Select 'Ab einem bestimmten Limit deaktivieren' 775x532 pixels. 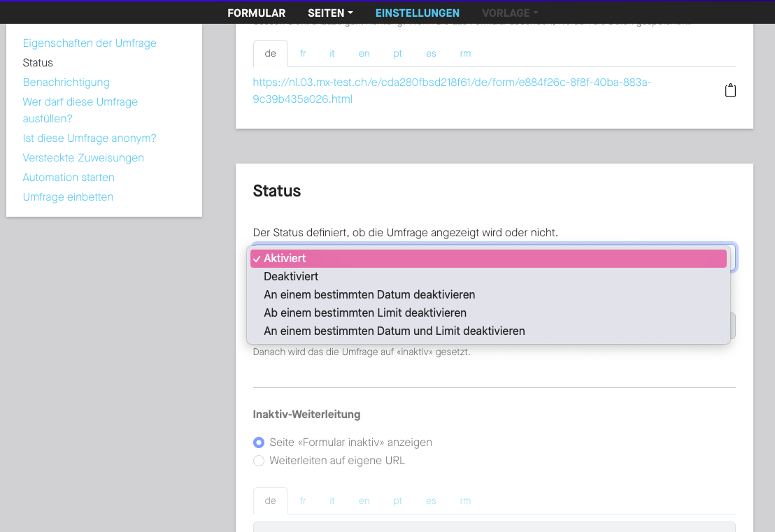pyautogui.click(x=364, y=312)
